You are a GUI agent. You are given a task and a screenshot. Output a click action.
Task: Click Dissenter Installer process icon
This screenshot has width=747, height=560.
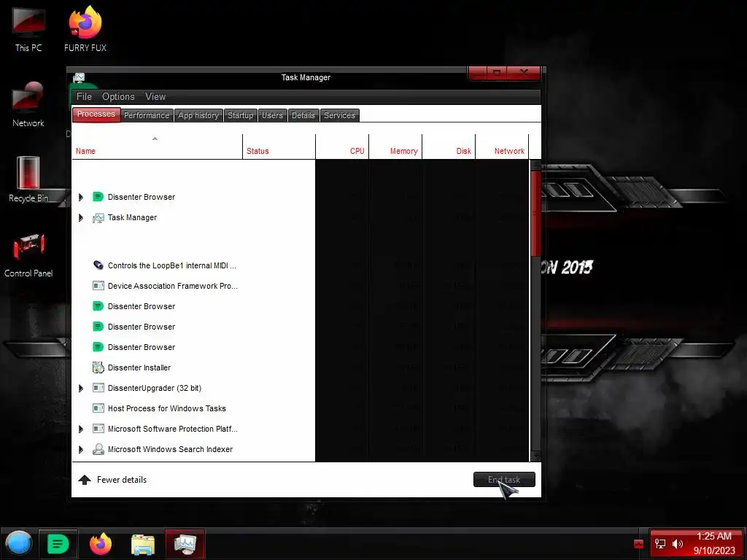coord(98,367)
